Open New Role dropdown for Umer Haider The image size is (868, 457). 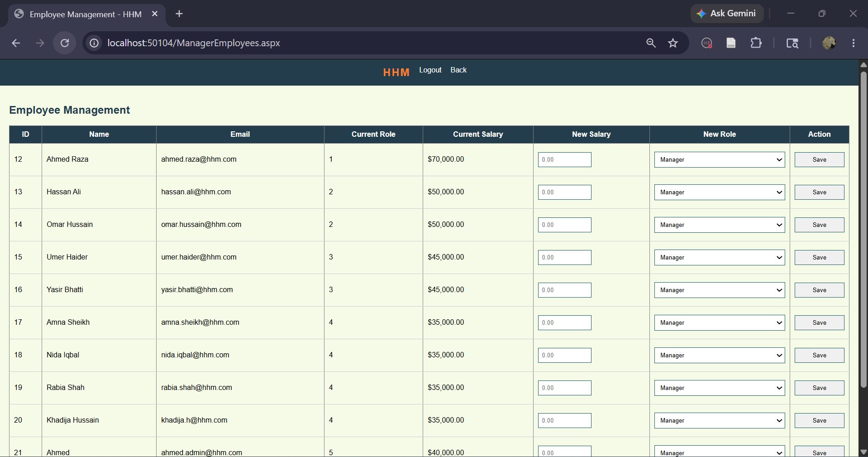pos(720,257)
